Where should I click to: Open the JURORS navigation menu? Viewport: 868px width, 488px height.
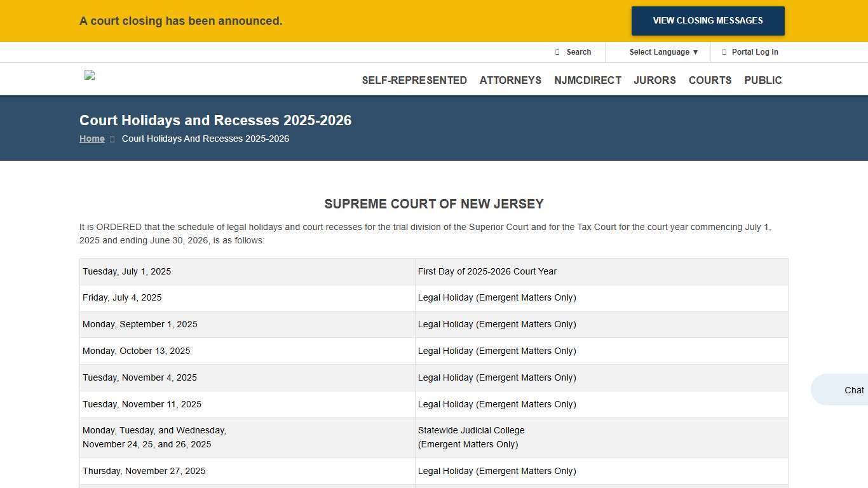pos(654,80)
